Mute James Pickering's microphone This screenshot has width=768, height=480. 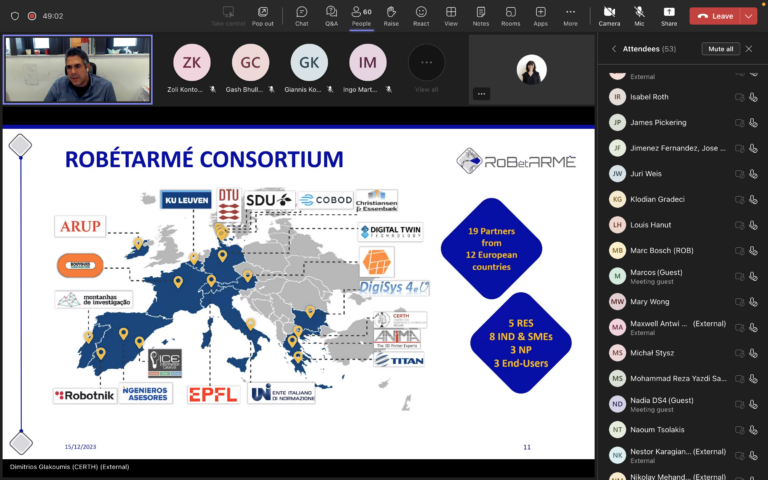(x=753, y=122)
